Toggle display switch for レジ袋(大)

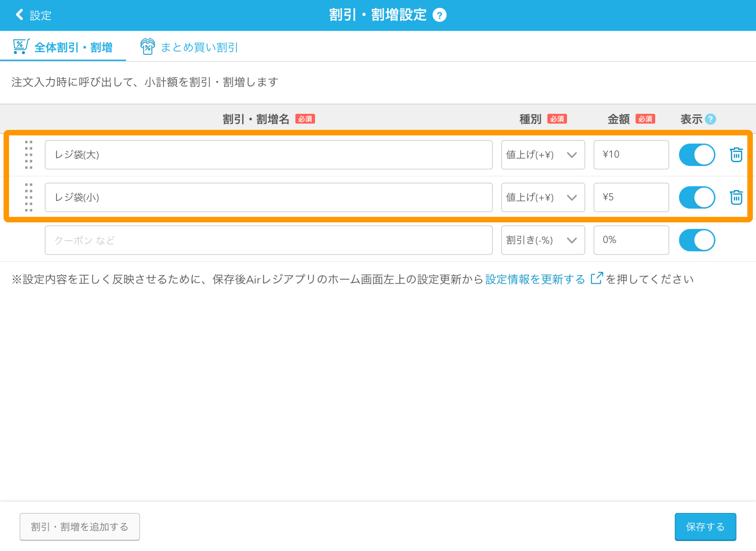pos(697,155)
